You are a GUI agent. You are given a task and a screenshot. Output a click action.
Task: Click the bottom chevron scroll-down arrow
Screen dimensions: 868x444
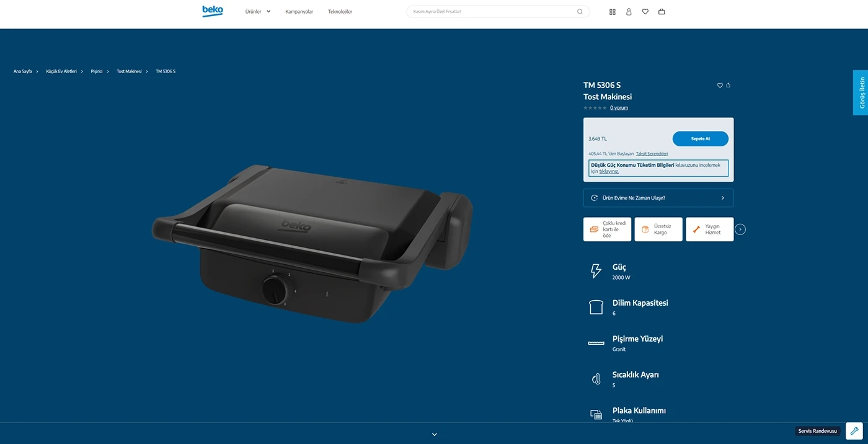tap(435, 435)
